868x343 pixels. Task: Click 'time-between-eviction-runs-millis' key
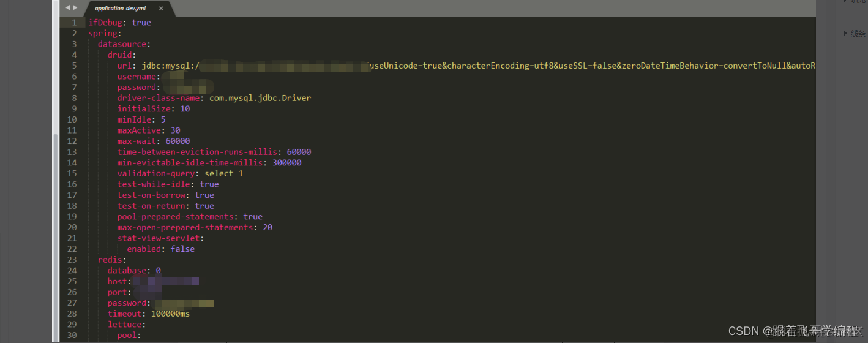197,152
